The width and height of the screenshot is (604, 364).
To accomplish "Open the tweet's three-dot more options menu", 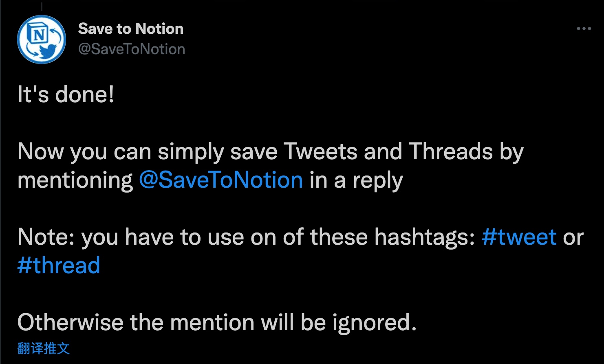I will [584, 29].
